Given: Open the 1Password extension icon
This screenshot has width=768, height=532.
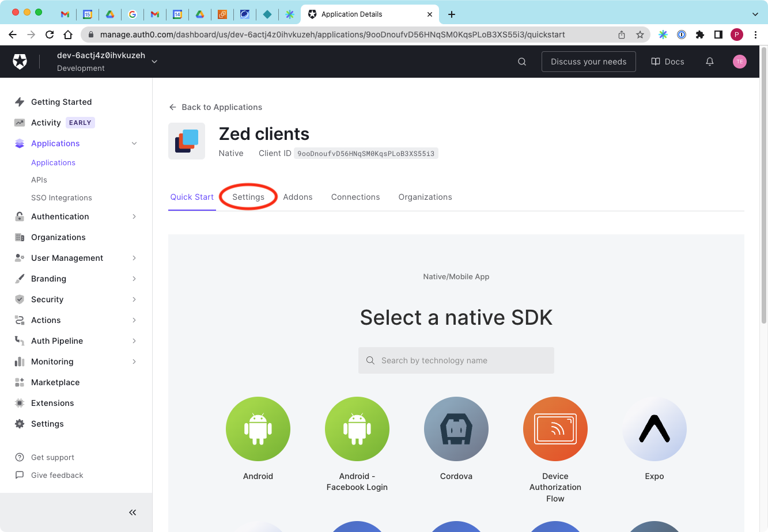Looking at the screenshot, I should tap(682, 35).
